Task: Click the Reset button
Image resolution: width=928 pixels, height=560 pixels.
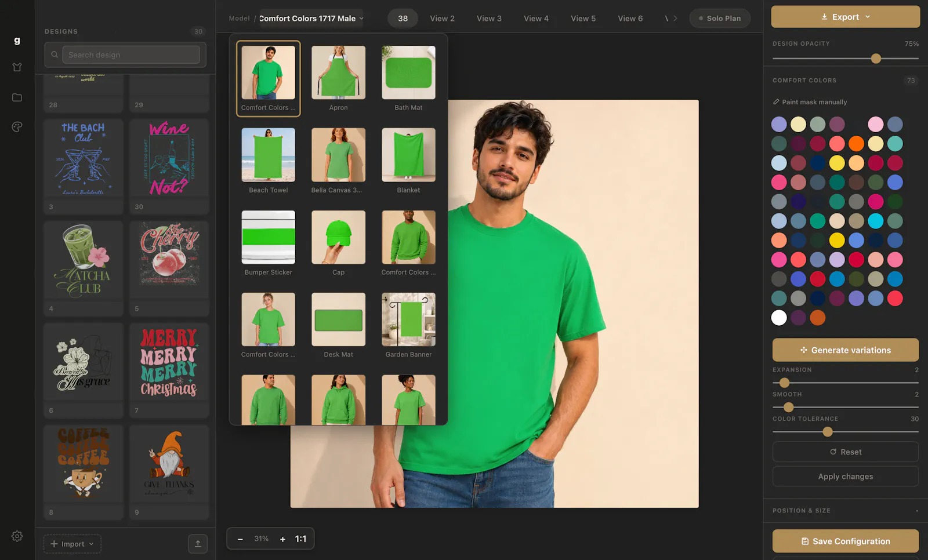Action: pos(845,452)
